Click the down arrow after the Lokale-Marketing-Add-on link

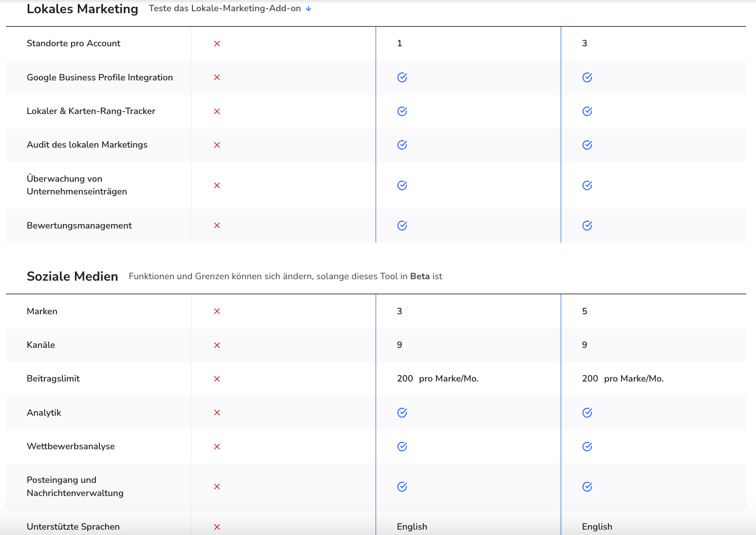click(308, 9)
